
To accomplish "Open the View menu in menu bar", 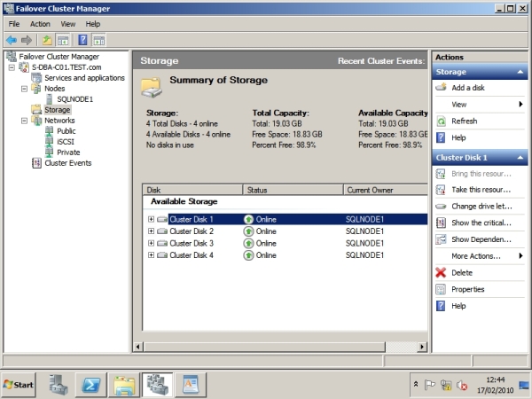I will [67, 24].
